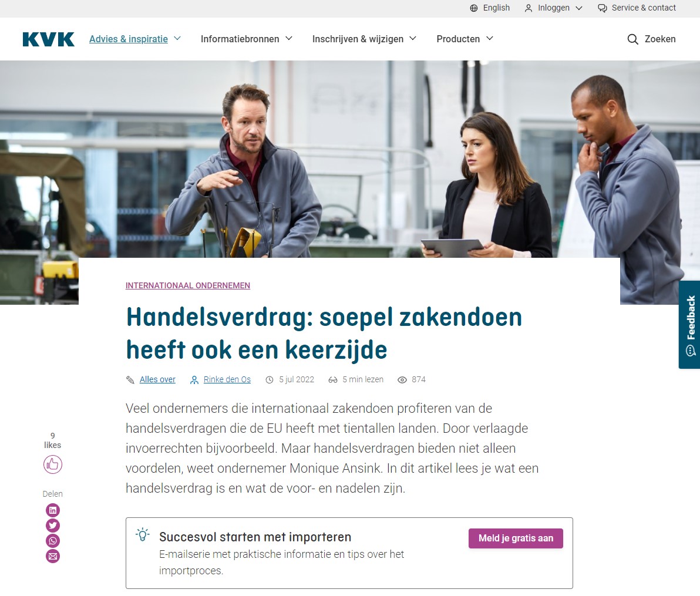
Task: Click the globe language icon
Action: pyautogui.click(x=474, y=8)
